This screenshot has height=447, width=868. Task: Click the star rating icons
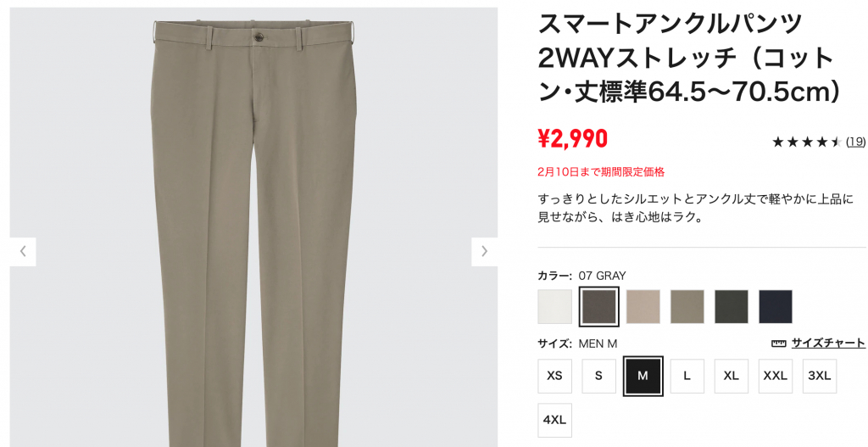(x=807, y=142)
